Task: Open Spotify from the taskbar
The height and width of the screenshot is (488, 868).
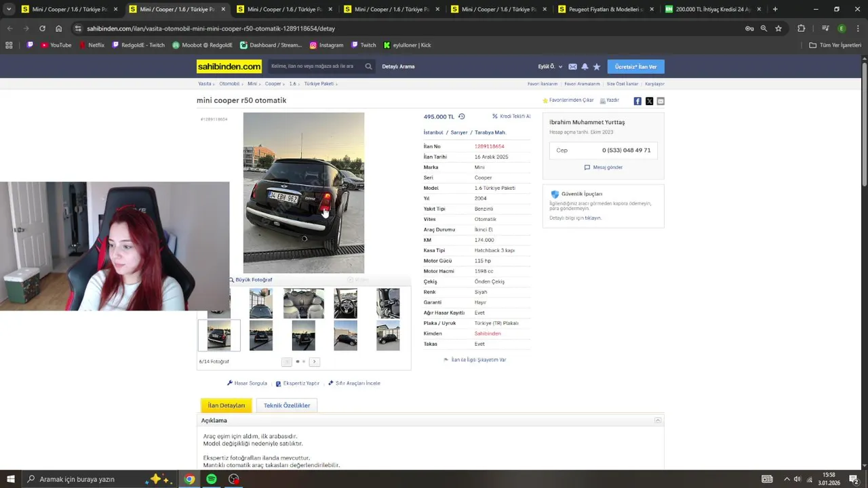Action: tap(212, 479)
